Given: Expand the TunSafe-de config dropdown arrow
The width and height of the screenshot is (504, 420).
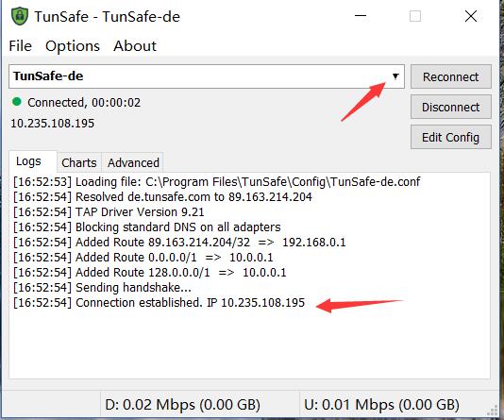Looking at the screenshot, I should point(395,76).
